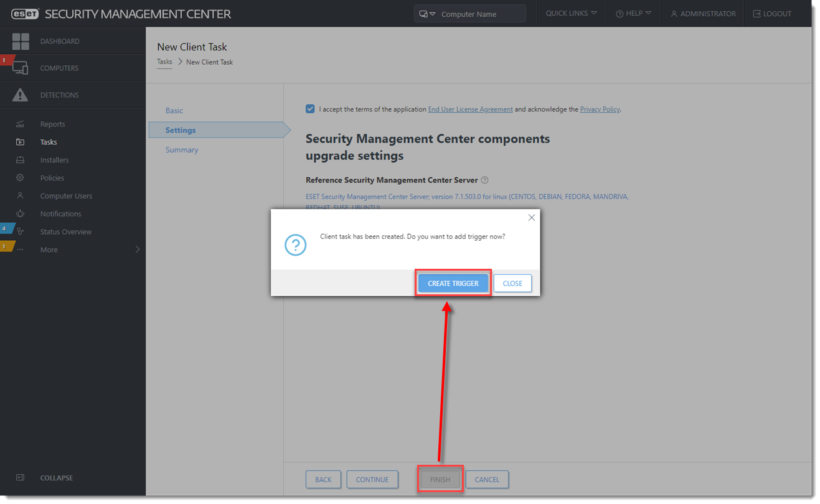Click Policies gear icon in sidebar

[x=20, y=178]
